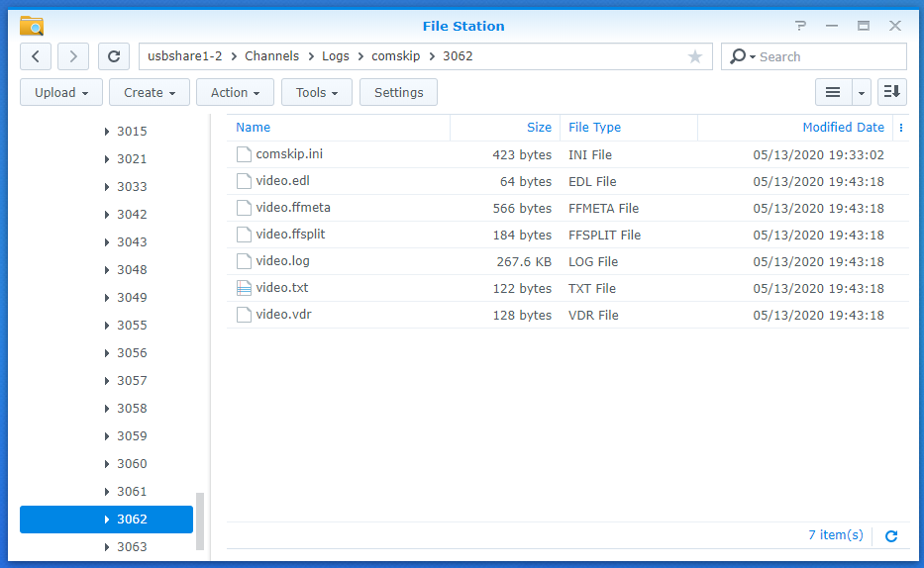Open the sort order icon button
924x568 pixels.
coord(892,92)
